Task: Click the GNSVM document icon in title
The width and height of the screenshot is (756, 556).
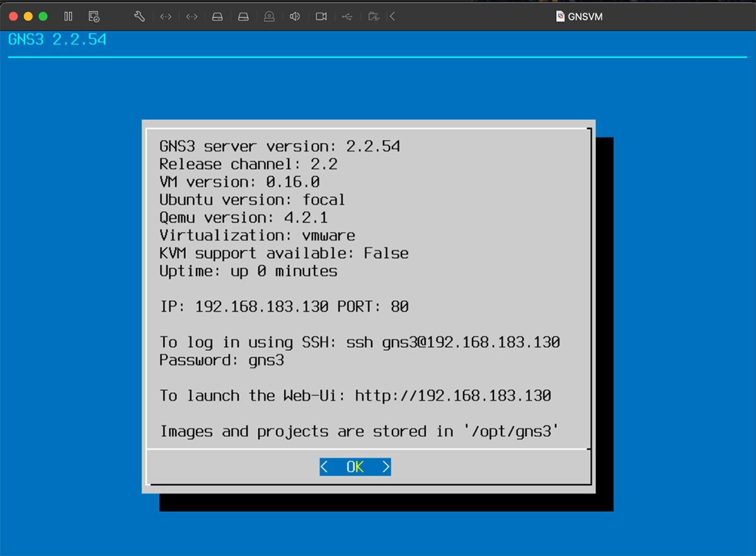Action: (x=560, y=16)
